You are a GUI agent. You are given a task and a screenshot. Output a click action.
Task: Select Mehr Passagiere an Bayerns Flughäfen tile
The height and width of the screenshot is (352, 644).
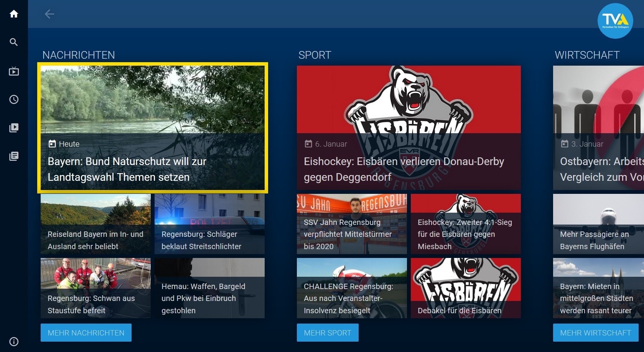tap(598, 224)
